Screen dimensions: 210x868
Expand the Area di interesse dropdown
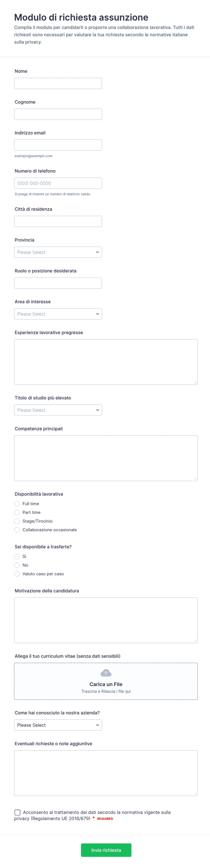58,314
